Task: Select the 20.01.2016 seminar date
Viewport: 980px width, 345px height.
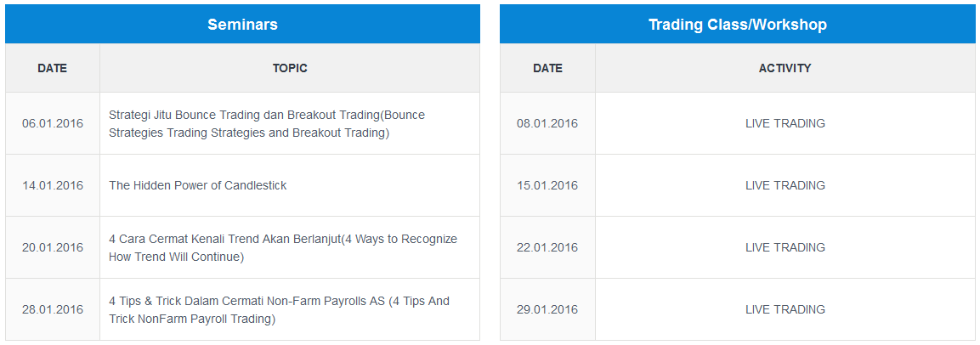Action: point(53,248)
